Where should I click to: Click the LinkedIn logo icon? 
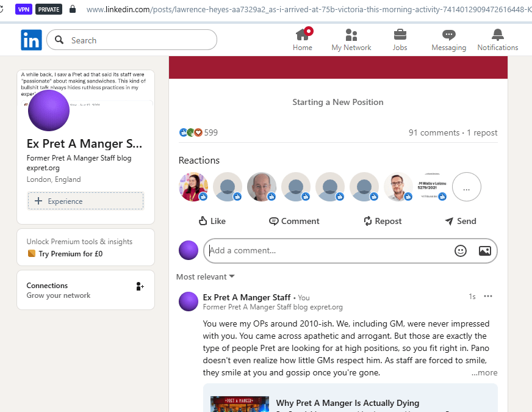(31, 40)
